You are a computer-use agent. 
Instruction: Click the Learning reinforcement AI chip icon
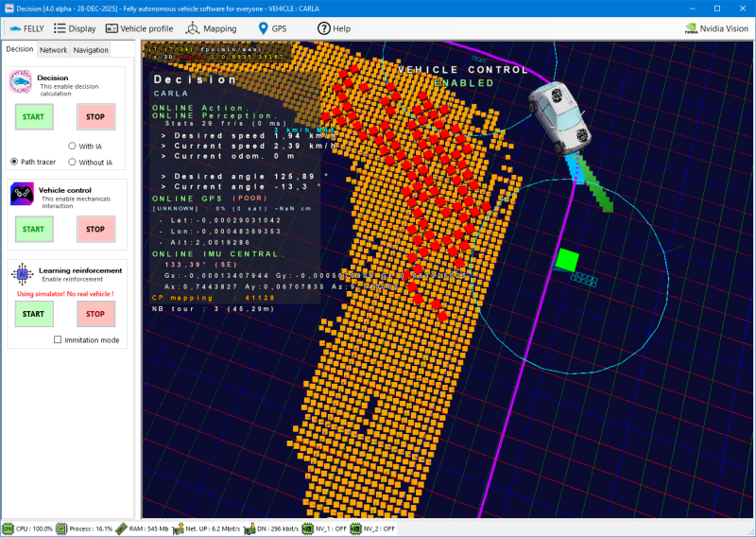tap(22, 275)
